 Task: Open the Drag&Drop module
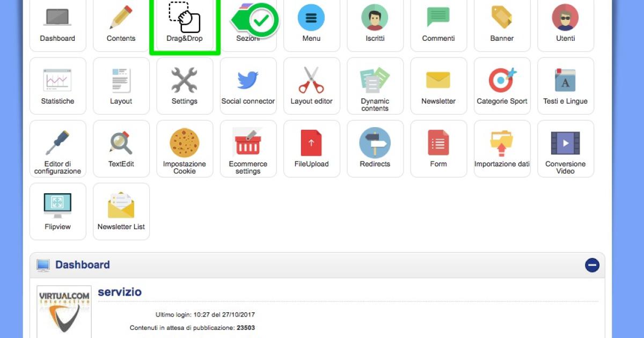pyautogui.click(x=185, y=24)
